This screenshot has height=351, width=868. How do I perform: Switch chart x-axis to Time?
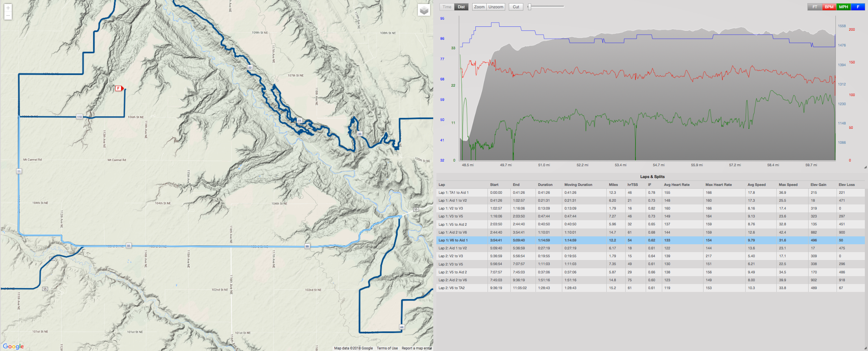point(447,7)
